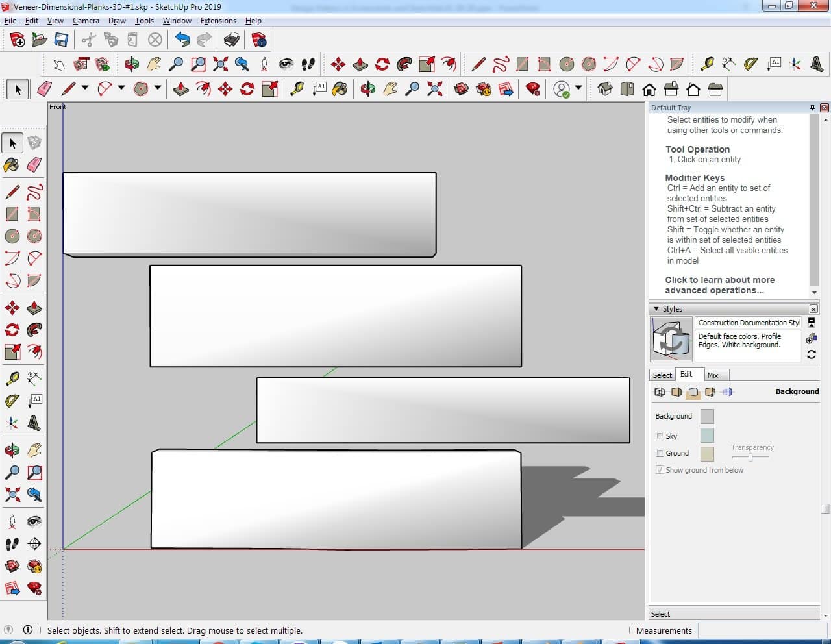The width and height of the screenshot is (831, 644).
Task: Click the Save icon in top toolbar
Action: pyautogui.click(x=61, y=40)
